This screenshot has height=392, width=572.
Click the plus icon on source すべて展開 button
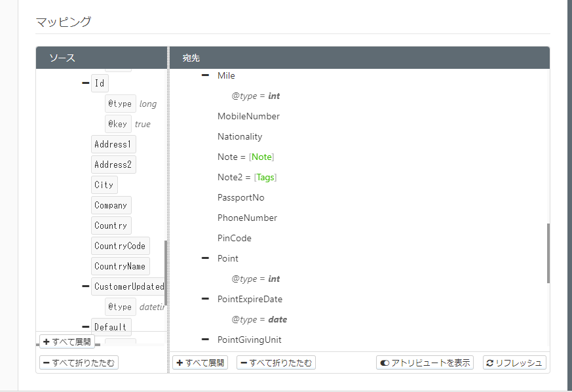(x=45, y=340)
